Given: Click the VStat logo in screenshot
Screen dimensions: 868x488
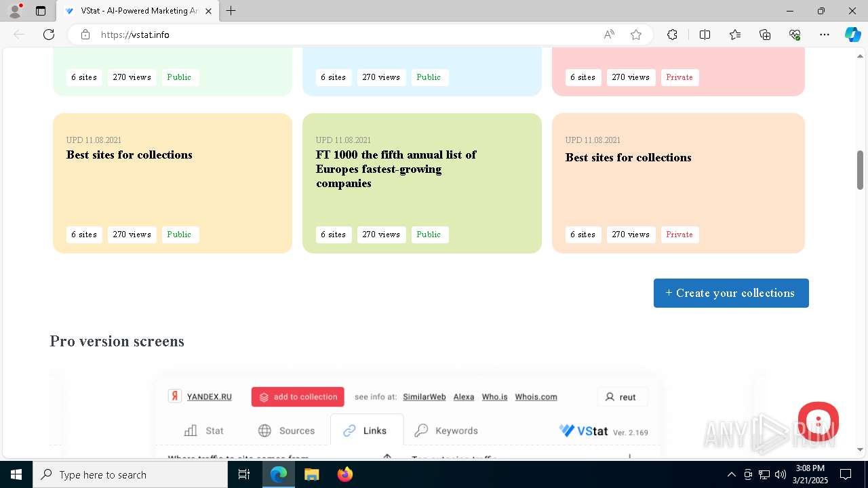Looking at the screenshot, I should pyautogui.click(x=584, y=430).
